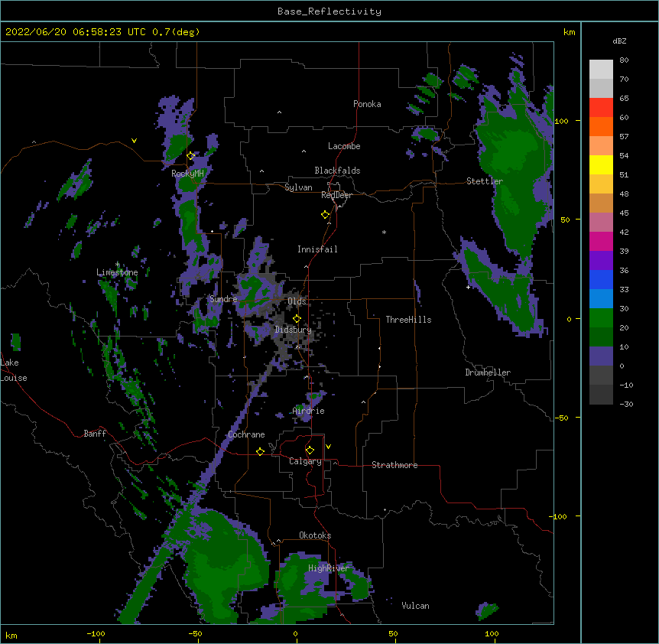
Task: Click the km unit label at bottom left
Action: coord(11,636)
